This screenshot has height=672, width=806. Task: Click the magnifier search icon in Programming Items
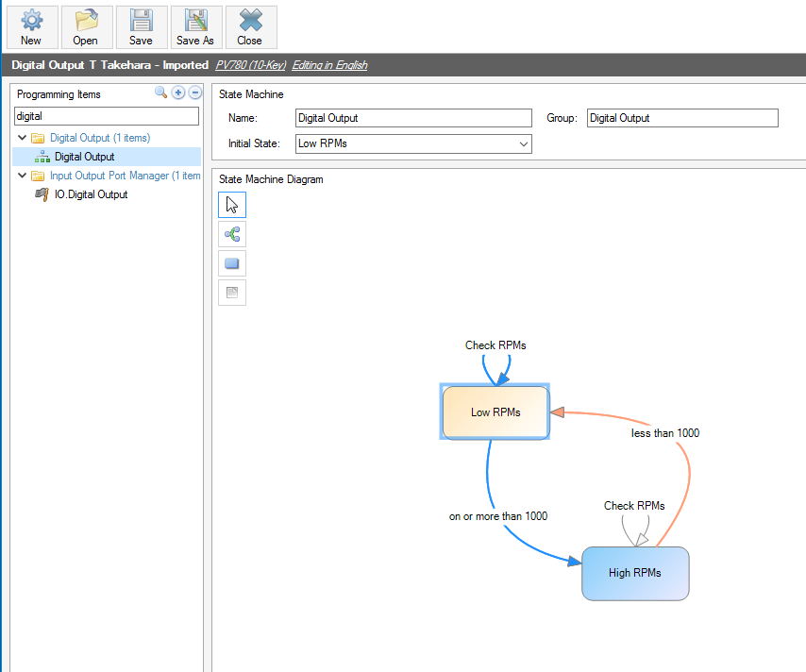pos(160,92)
